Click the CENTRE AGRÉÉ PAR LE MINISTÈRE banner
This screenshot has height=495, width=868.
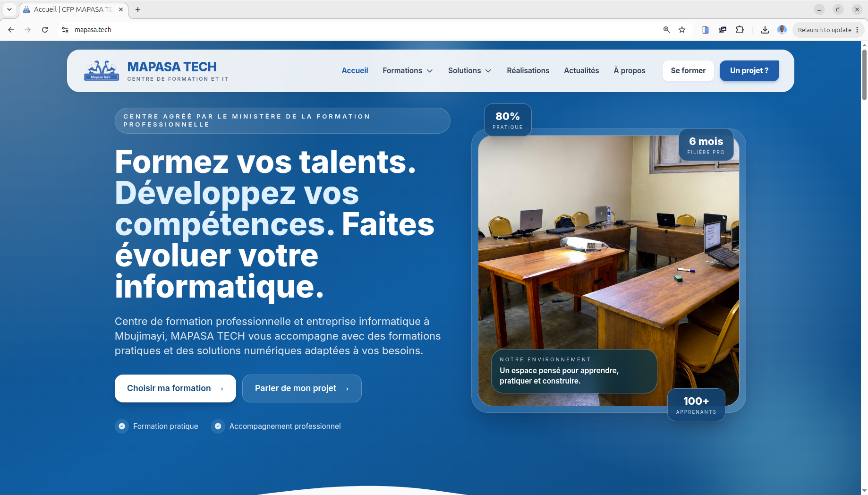click(x=282, y=120)
